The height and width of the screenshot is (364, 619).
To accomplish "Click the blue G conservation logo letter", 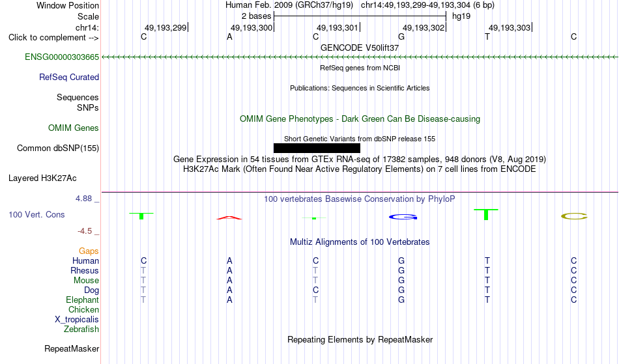I will [403, 217].
